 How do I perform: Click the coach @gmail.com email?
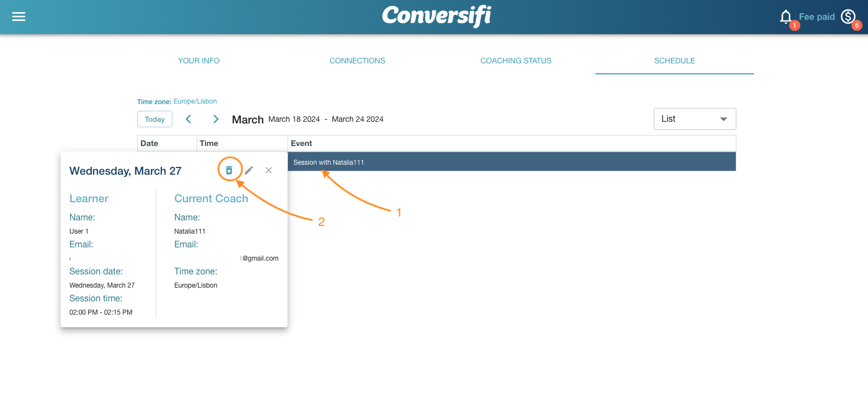pos(260,258)
